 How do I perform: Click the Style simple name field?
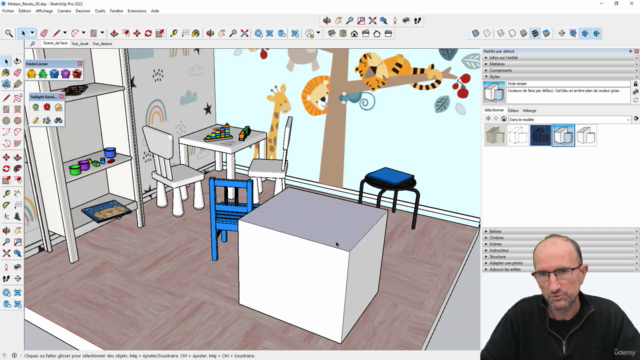(x=568, y=84)
